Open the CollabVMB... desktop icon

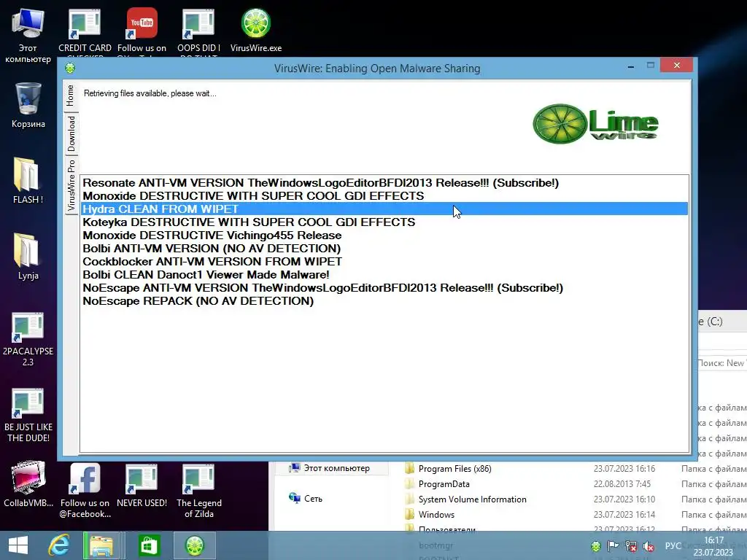pyautogui.click(x=28, y=484)
